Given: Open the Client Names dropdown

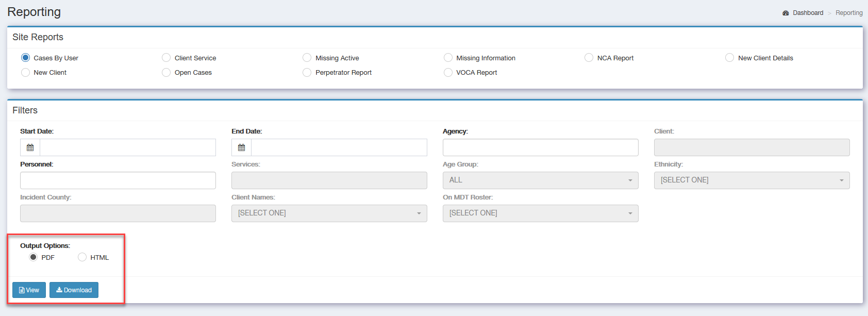Looking at the screenshot, I should 329,213.
